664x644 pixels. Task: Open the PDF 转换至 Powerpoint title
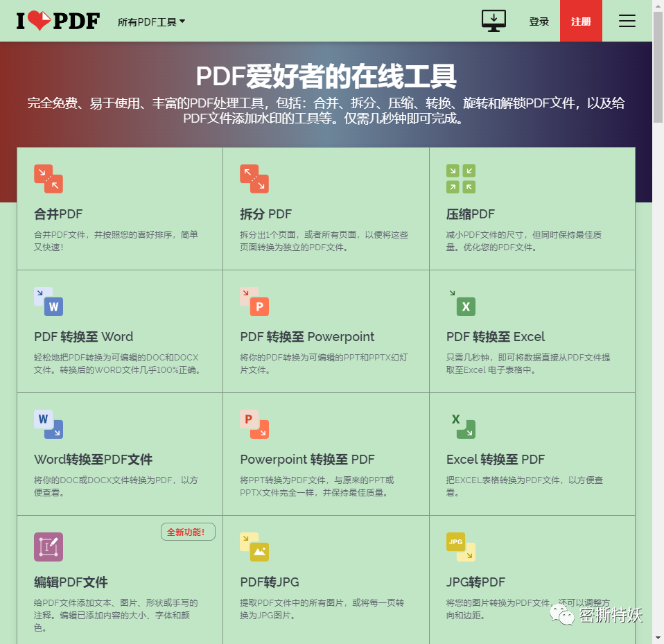[307, 337]
